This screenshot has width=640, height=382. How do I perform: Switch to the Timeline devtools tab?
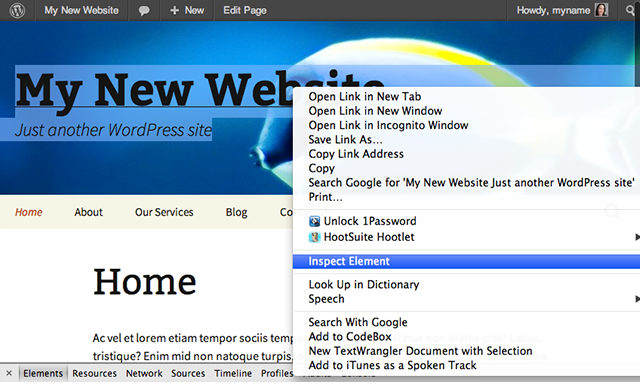[233, 373]
